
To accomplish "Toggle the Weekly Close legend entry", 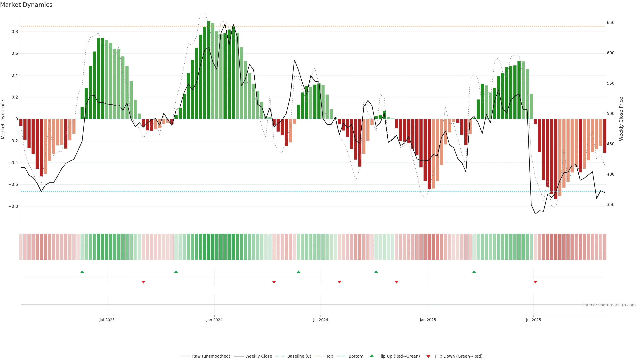I will (258, 356).
